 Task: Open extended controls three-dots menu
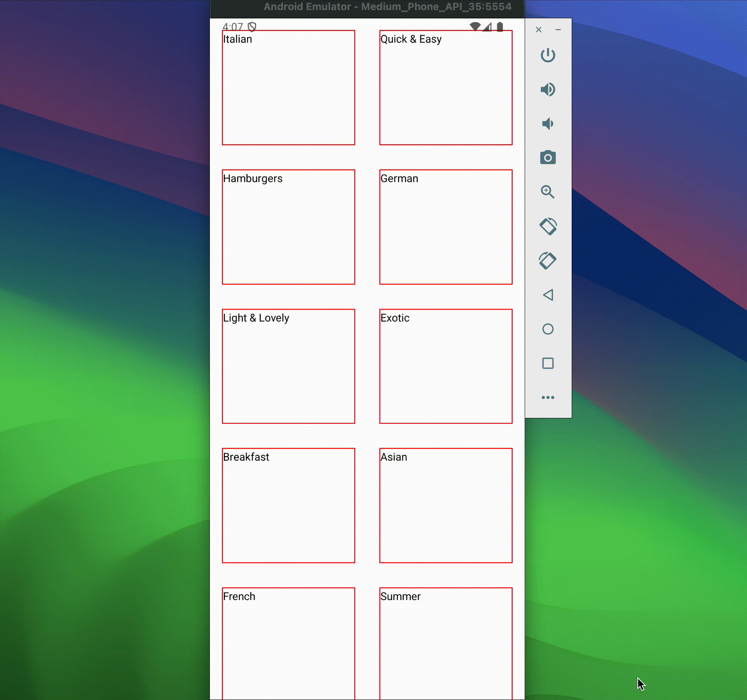click(548, 397)
